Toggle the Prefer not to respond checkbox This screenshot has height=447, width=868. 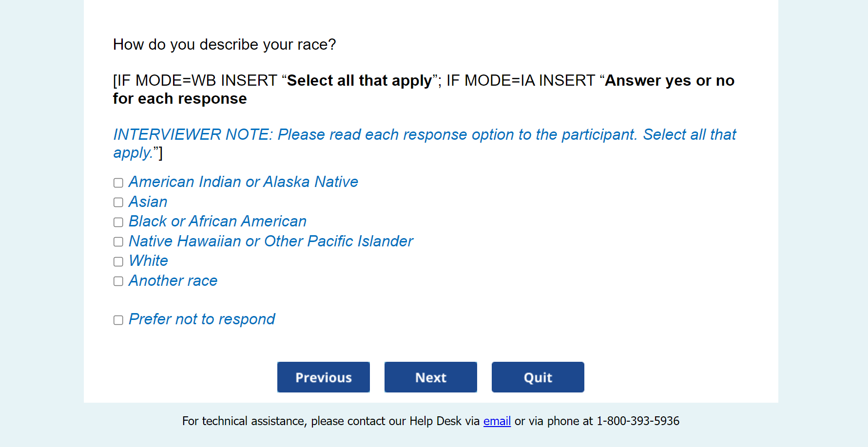[x=118, y=320]
